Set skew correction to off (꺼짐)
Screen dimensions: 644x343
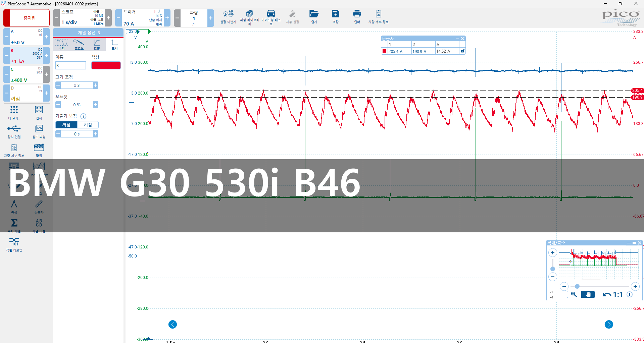click(x=66, y=125)
